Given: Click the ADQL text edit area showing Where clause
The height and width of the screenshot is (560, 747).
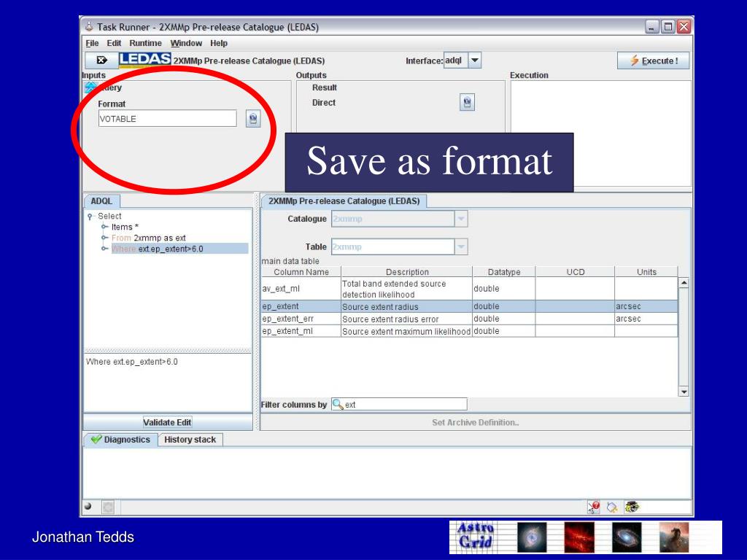Looking at the screenshot, I should (168, 382).
